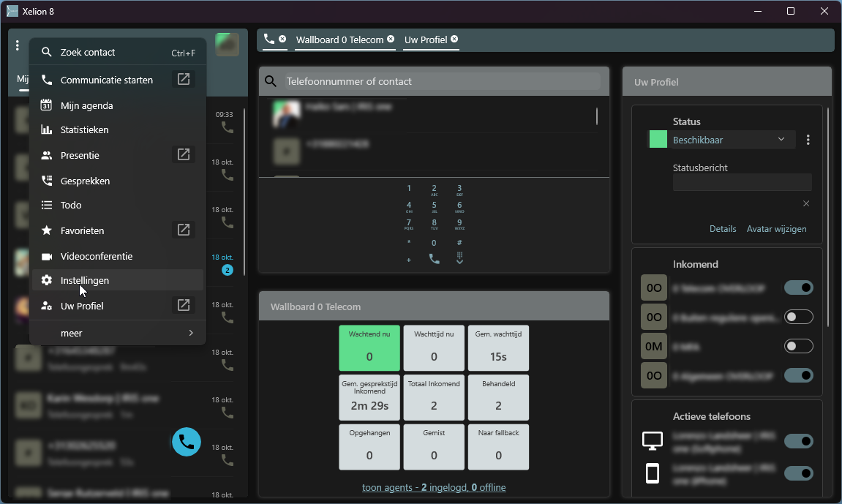The height and width of the screenshot is (504, 842).
Task: Click the user avatar at the top of the sidebar
Action: click(228, 45)
